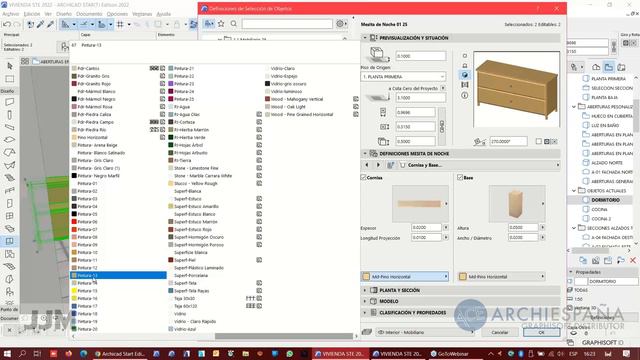Image resolution: width=640 pixels, height=360 pixels.
Task: Open the Cornisa material Add-Pino Horizontal dropdown
Action: pos(405,276)
